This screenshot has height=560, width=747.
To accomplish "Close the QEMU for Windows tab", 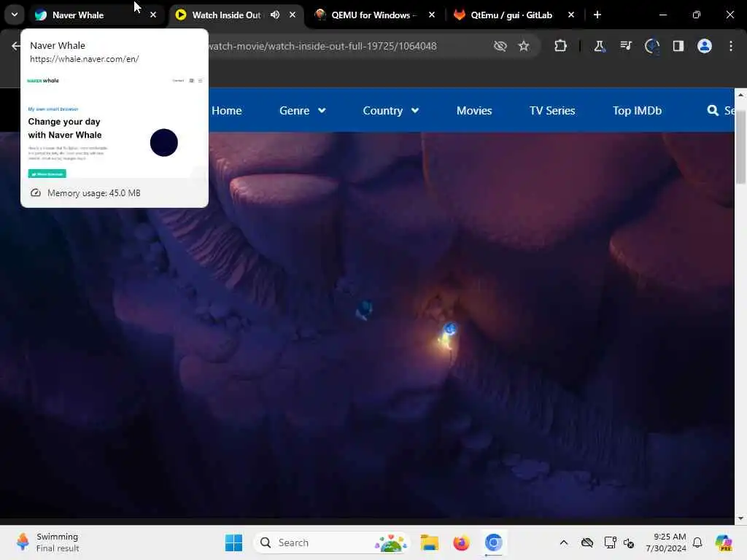I will 432,15.
